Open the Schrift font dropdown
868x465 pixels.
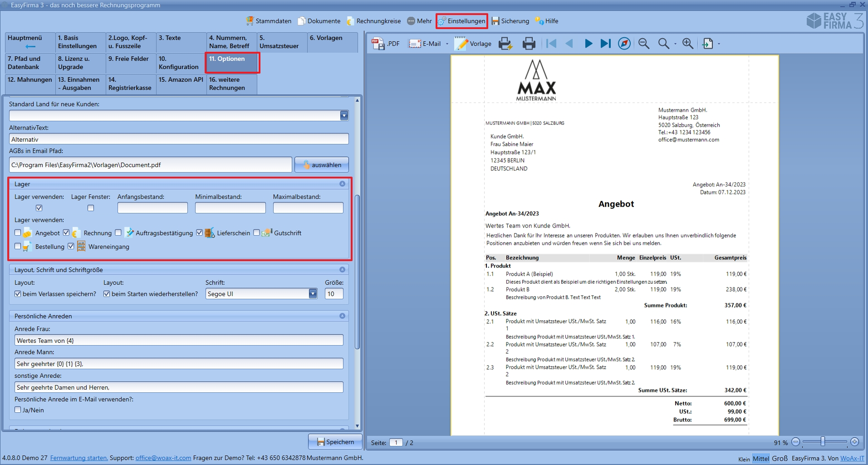(x=313, y=294)
